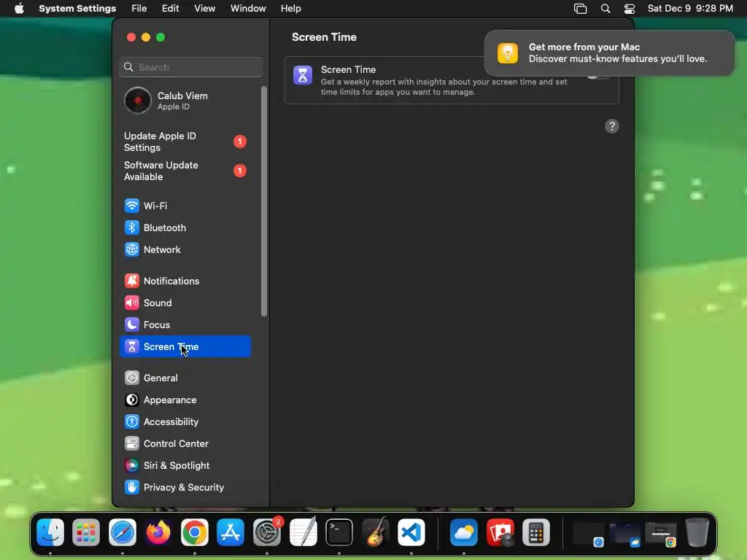Image resolution: width=747 pixels, height=560 pixels.
Task: Open the App Store from Dock
Action: 231,532
